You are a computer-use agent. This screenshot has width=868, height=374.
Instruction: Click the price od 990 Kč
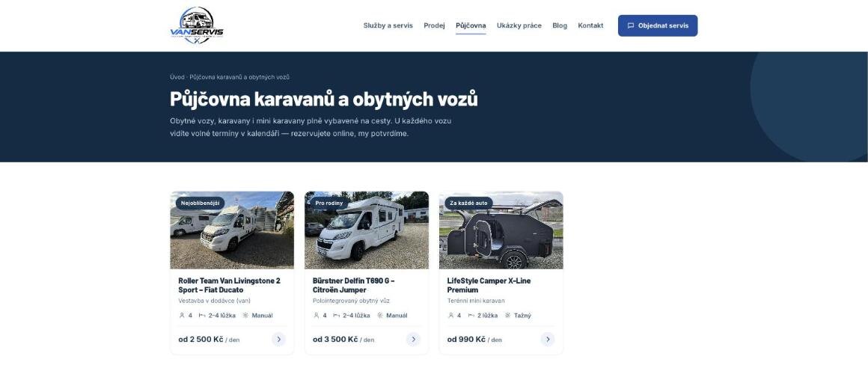tap(466, 339)
